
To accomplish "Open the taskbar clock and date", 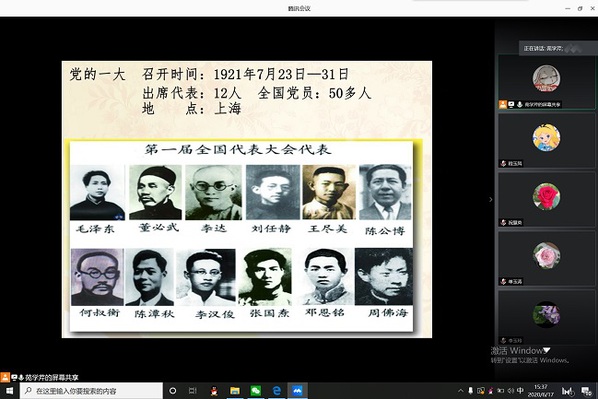I will click(540, 391).
